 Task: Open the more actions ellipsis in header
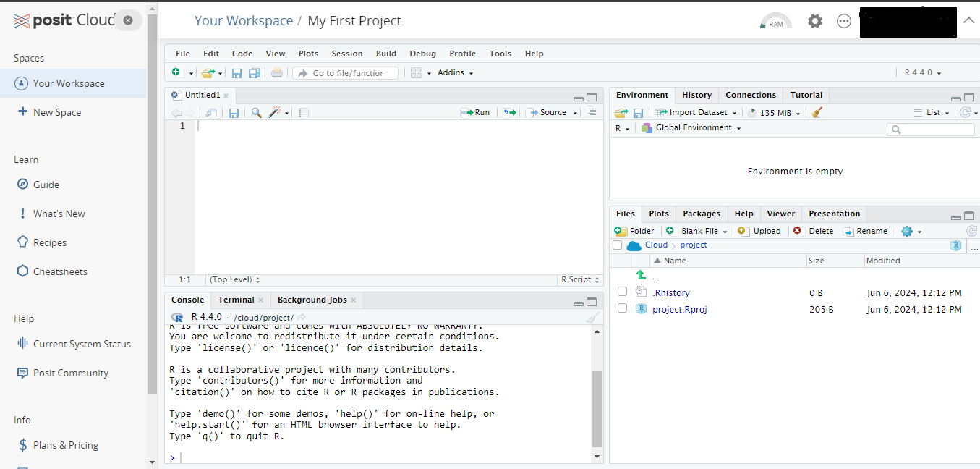[844, 21]
